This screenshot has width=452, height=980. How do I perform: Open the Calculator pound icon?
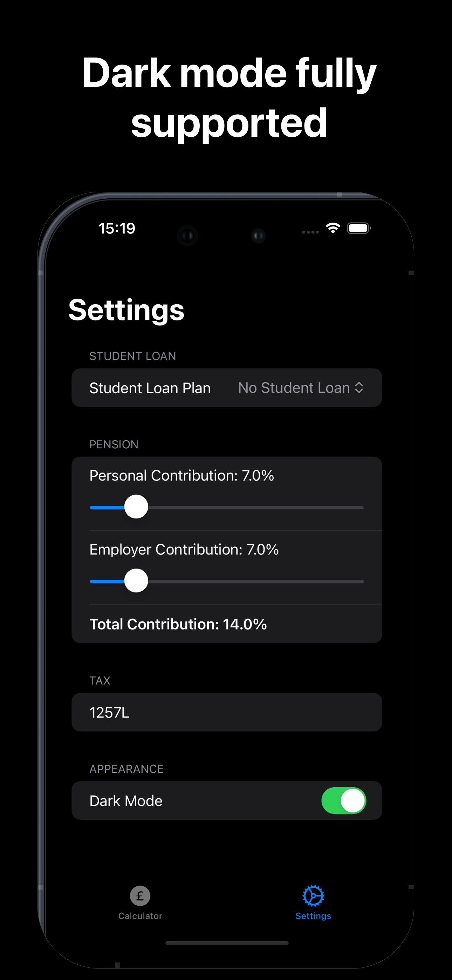(140, 896)
